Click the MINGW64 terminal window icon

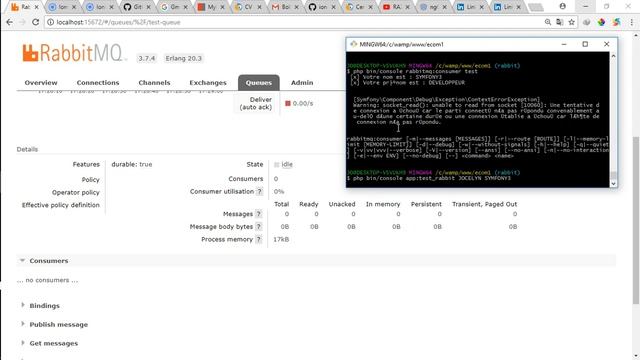(353, 44)
